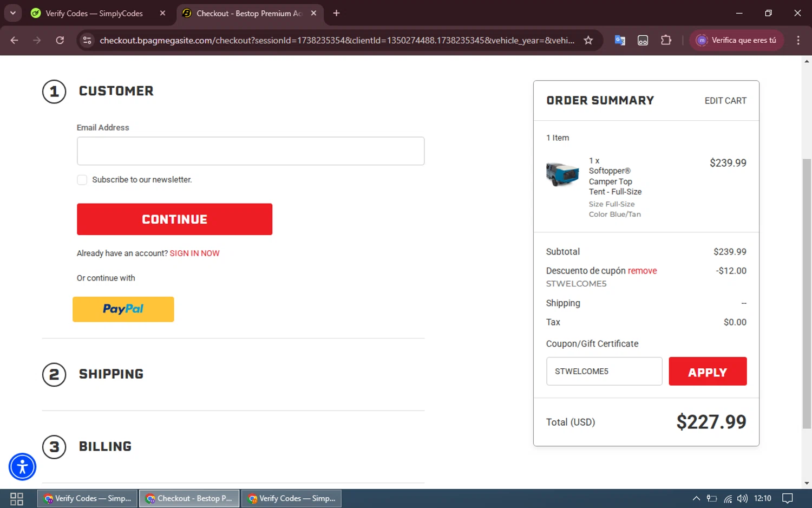Click the Verifica que eres tú profile button
812x508 pixels.
[x=736, y=40]
